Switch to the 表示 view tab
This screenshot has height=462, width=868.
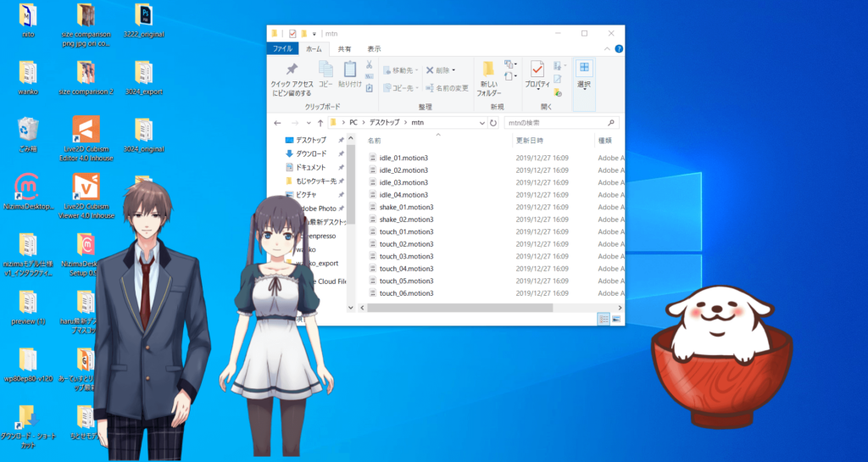374,48
